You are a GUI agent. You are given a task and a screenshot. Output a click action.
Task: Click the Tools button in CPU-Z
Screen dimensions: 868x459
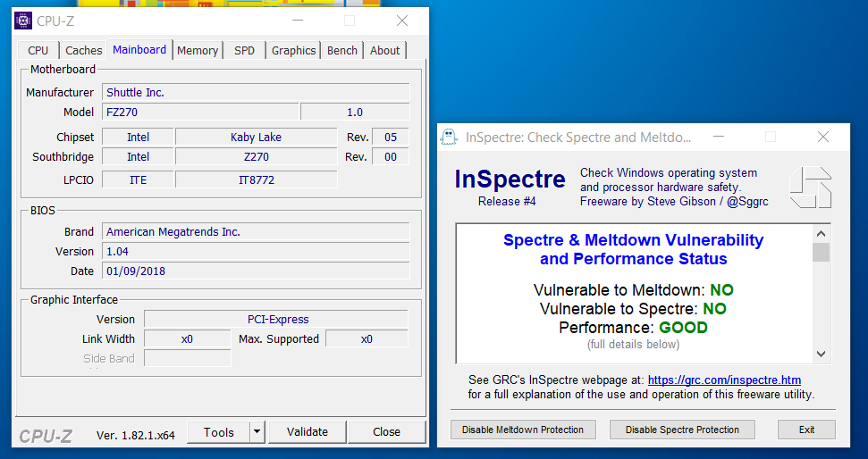click(x=219, y=432)
